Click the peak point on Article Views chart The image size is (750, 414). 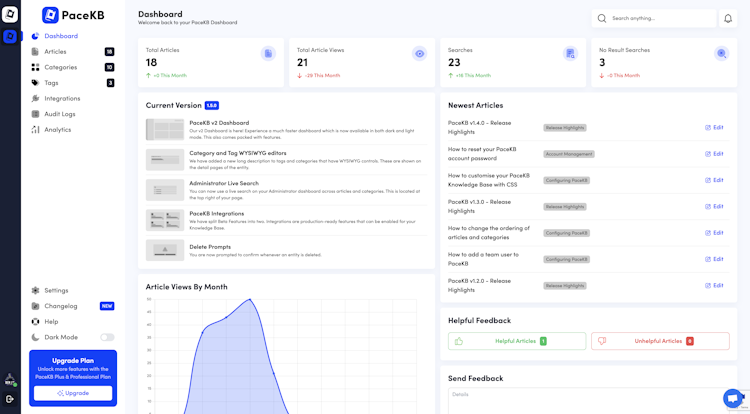point(249,299)
